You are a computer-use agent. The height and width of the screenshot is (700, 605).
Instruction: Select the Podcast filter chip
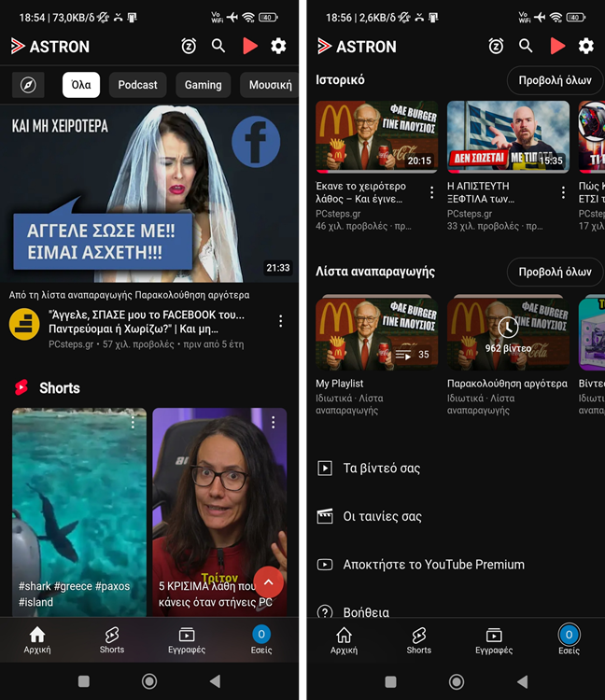[137, 85]
